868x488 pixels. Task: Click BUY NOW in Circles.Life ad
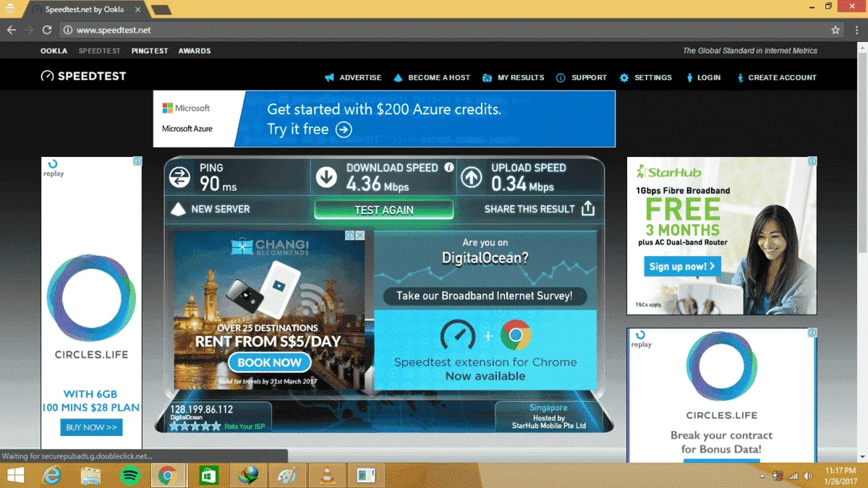[91, 427]
